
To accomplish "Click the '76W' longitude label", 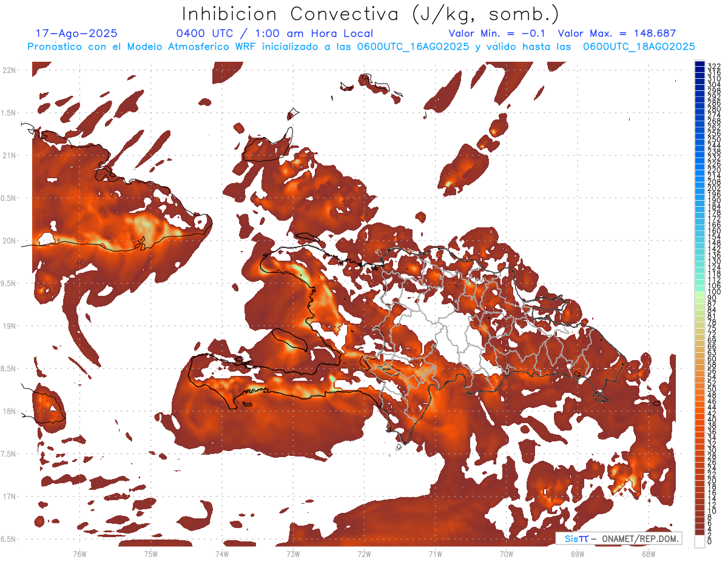I will point(79,554).
